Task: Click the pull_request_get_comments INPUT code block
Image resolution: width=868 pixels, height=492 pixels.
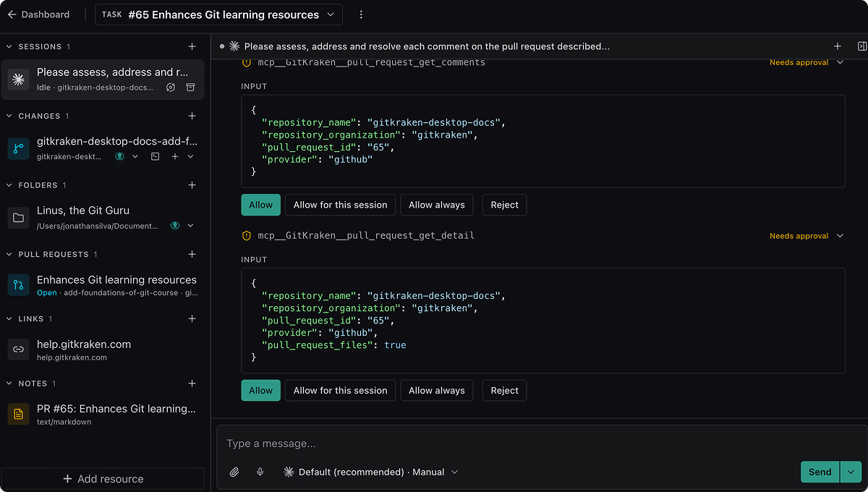Action: 542,141
